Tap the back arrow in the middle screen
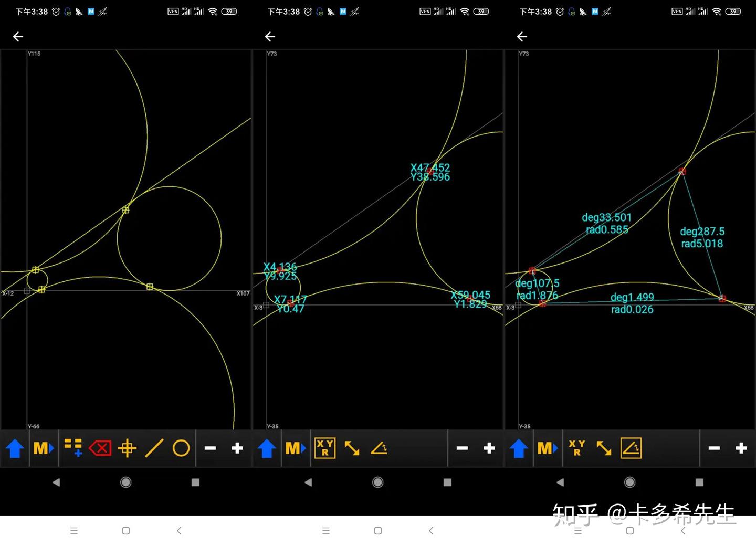The height and width of the screenshot is (546, 756). tap(270, 36)
